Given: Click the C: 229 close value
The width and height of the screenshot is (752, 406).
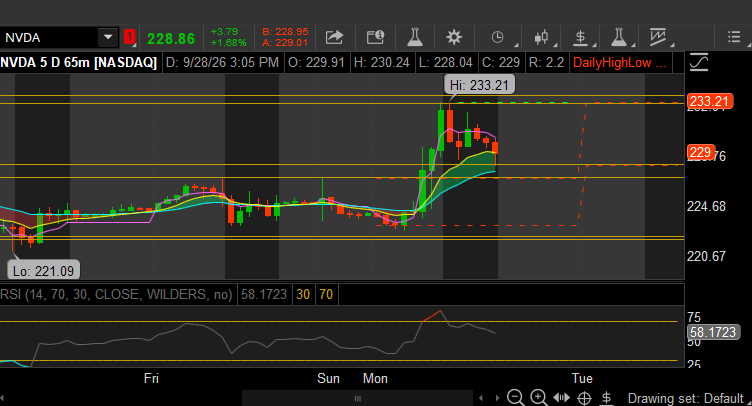Looking at the screenshot, I should click(x=501, y=62).
